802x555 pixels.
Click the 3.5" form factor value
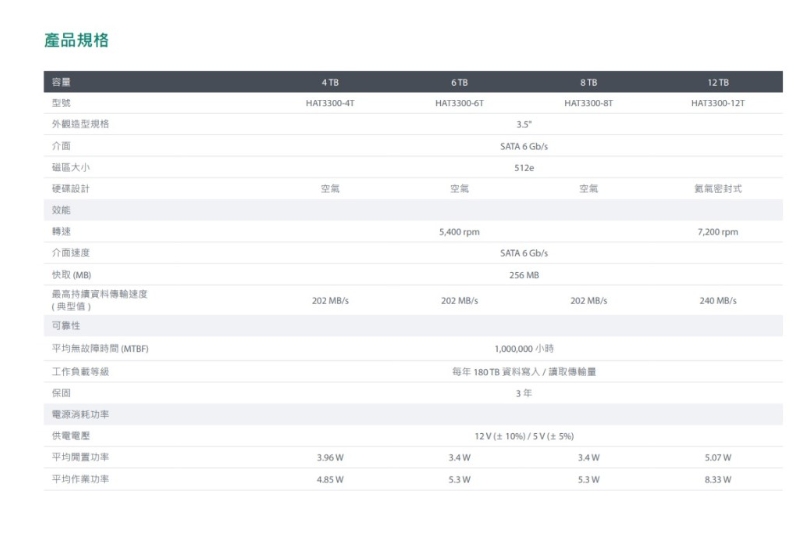click(x=524, y=124)
